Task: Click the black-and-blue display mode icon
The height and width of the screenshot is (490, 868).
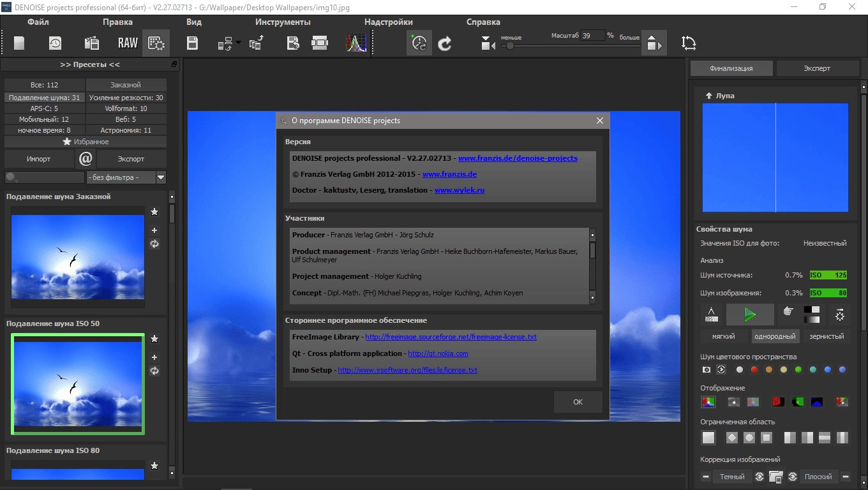Action: point(818,402)
